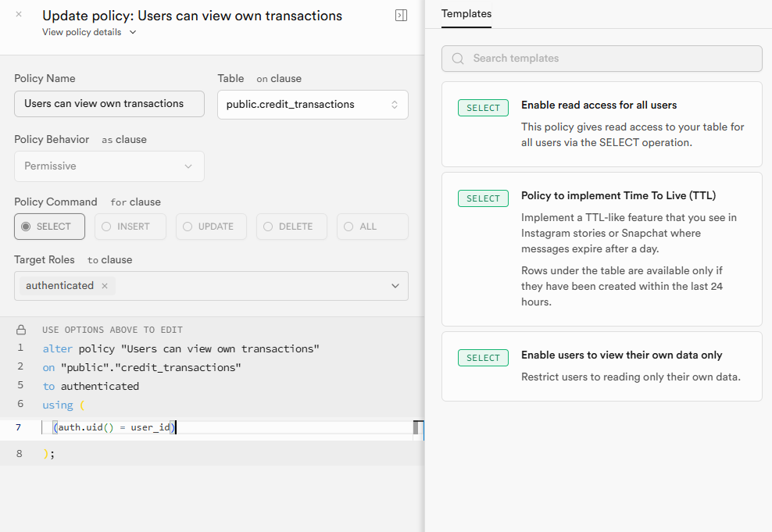The image size is (772, 532).
Task: Open the Permissive policy behavior dropdown
Action: (109, 166)
